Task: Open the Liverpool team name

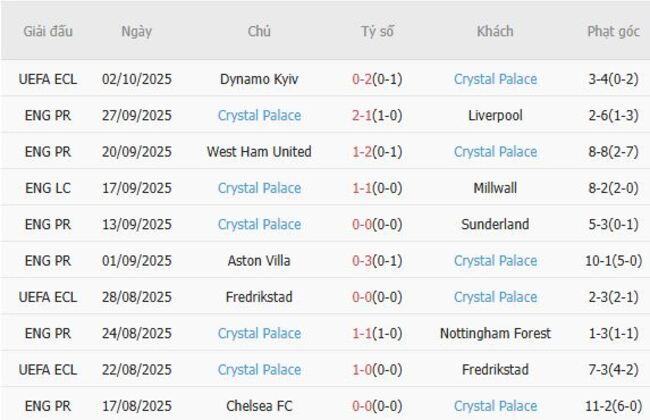Action: click(495, 115)
